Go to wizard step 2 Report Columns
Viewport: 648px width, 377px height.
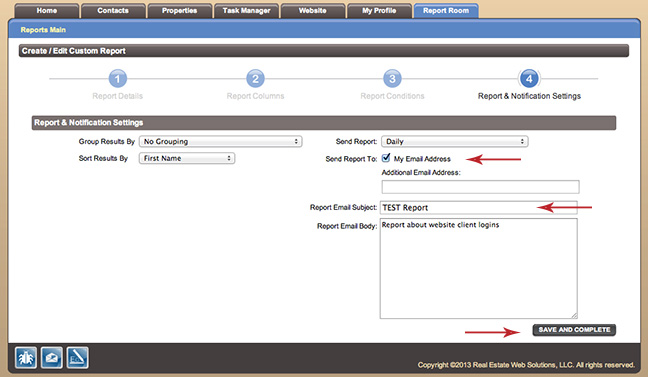255,79
